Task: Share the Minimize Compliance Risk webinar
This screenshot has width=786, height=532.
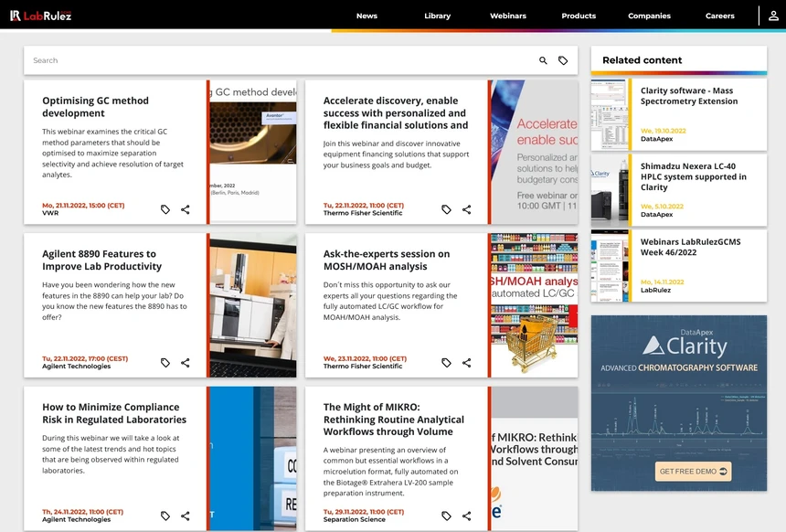Action: click(x=186, y=516)
